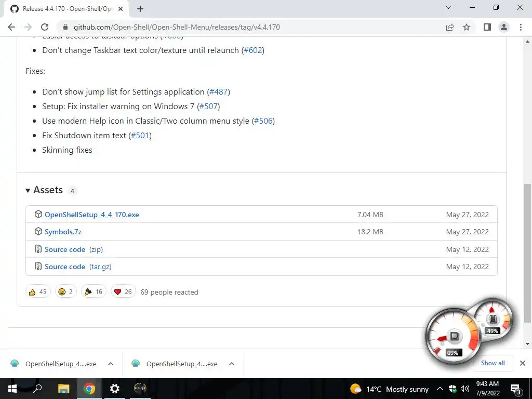This screenshot has height=399, width=532.
Task: Download Source code (tar.gz)
Action: coord(78,267)
